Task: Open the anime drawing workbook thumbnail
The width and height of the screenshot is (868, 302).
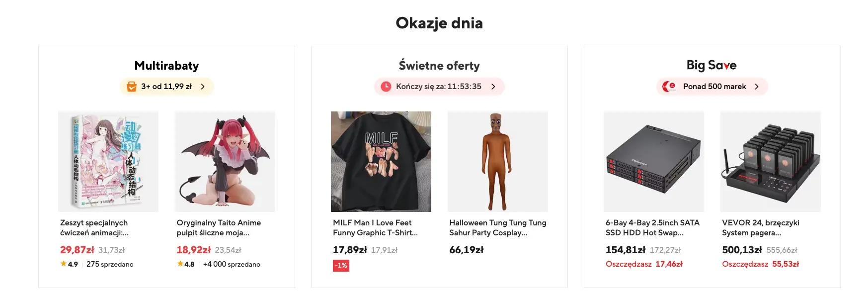Action: [108, 162]
